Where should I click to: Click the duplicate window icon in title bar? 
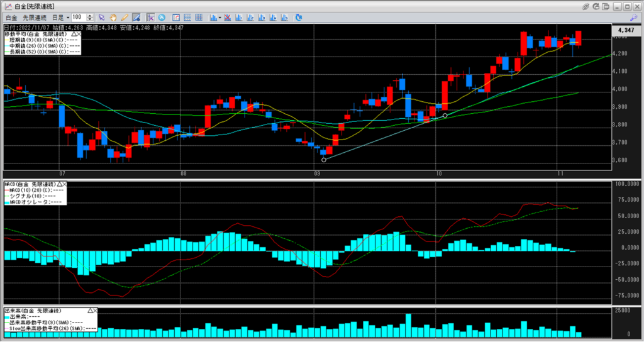606,6
